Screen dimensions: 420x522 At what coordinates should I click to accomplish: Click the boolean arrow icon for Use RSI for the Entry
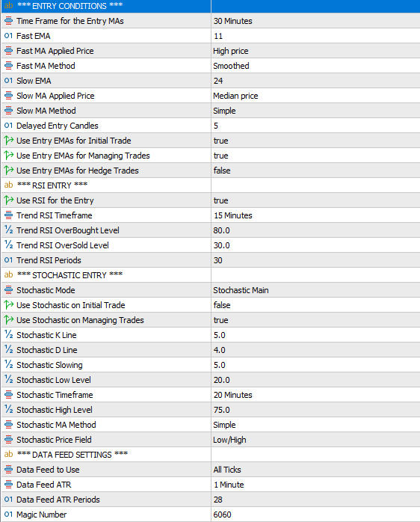(9, 200)
